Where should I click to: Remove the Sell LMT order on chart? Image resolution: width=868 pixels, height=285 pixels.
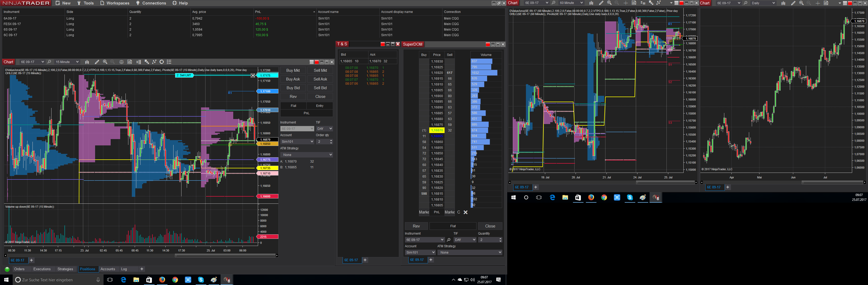(253, 75)
